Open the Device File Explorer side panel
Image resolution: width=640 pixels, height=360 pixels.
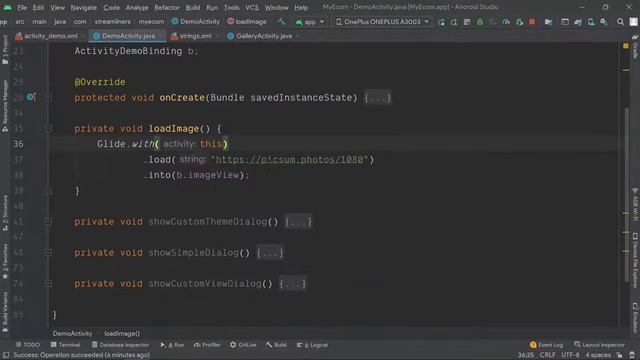(635, 261)
